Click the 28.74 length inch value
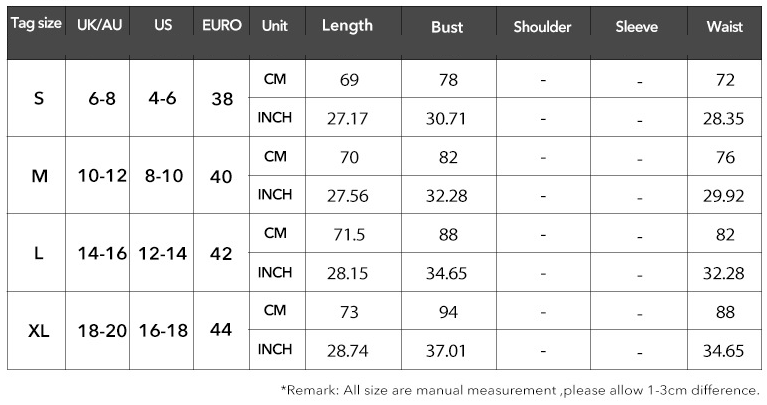 click(348, 350)
